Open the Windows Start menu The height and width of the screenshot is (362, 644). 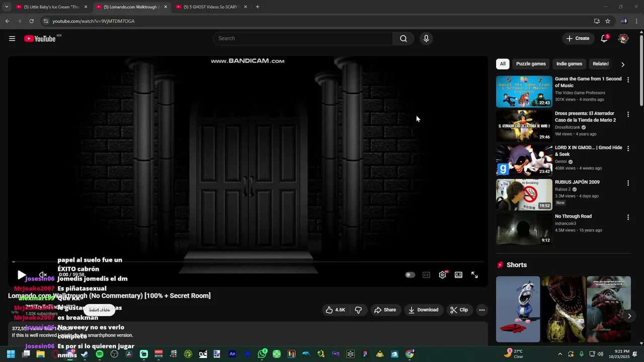(11, 354)
